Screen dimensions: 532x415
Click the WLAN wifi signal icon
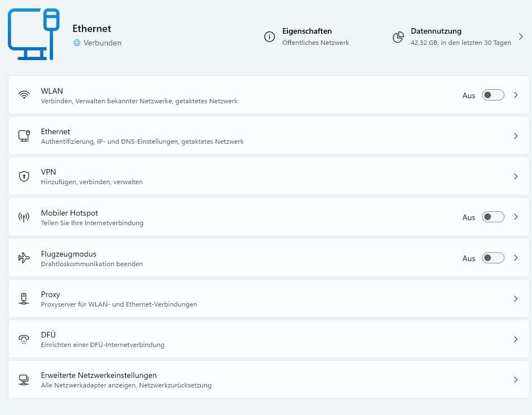[24, 95]
